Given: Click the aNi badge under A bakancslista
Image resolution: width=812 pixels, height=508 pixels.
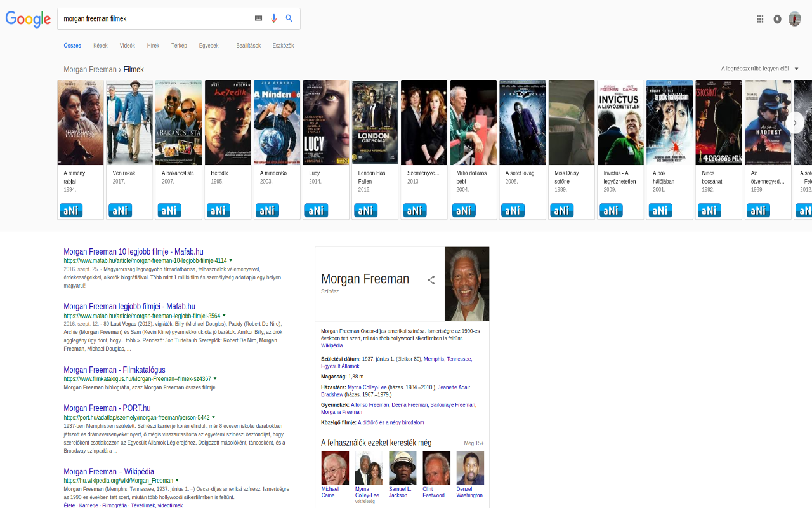Looking at the screenshot, I should coord(169,210).
